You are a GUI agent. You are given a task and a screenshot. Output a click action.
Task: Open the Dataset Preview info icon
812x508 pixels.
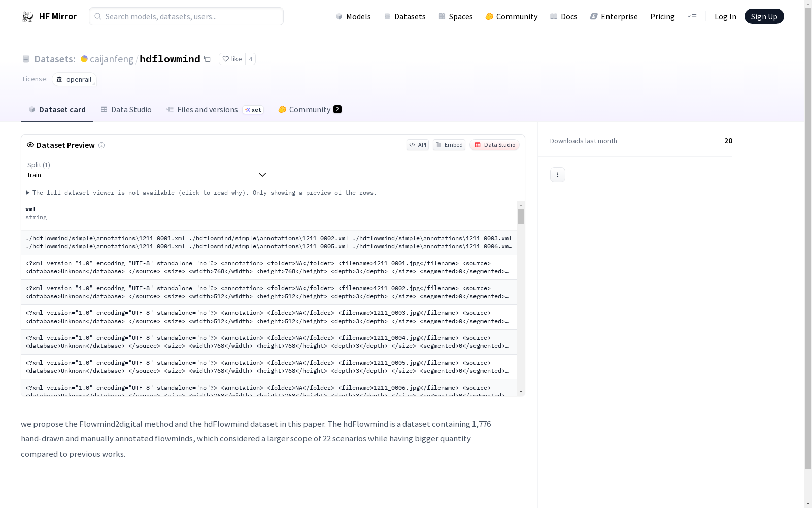[101, 145]
